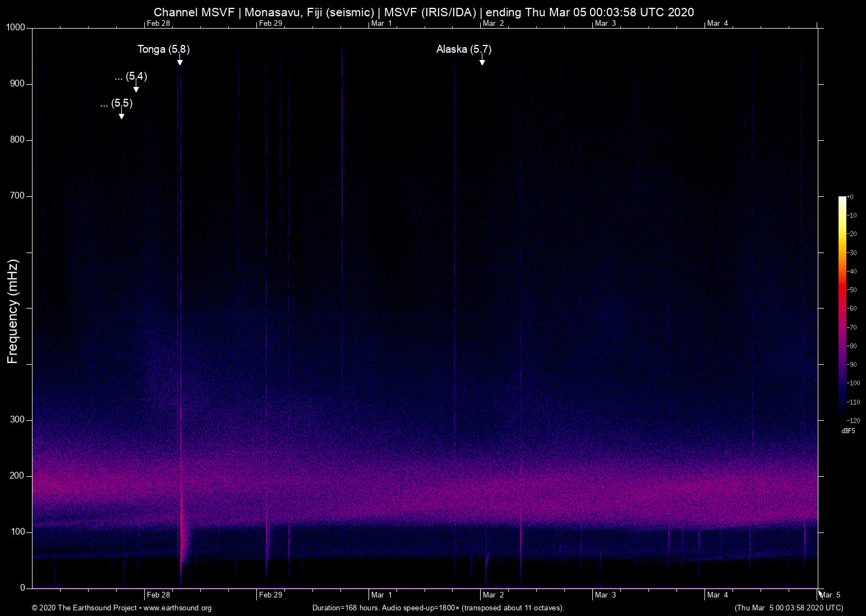Viewport: 866px width, 616px height.
Task: Click the Mar 1 date on the bottom axis
Action: pyautogui.click(x=381, y=595)
